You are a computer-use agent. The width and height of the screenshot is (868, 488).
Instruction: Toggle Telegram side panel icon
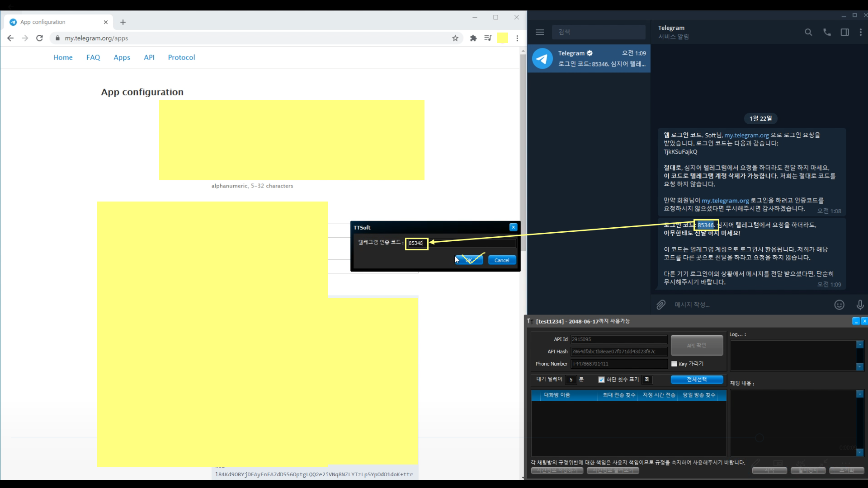[x=844, y=32]
